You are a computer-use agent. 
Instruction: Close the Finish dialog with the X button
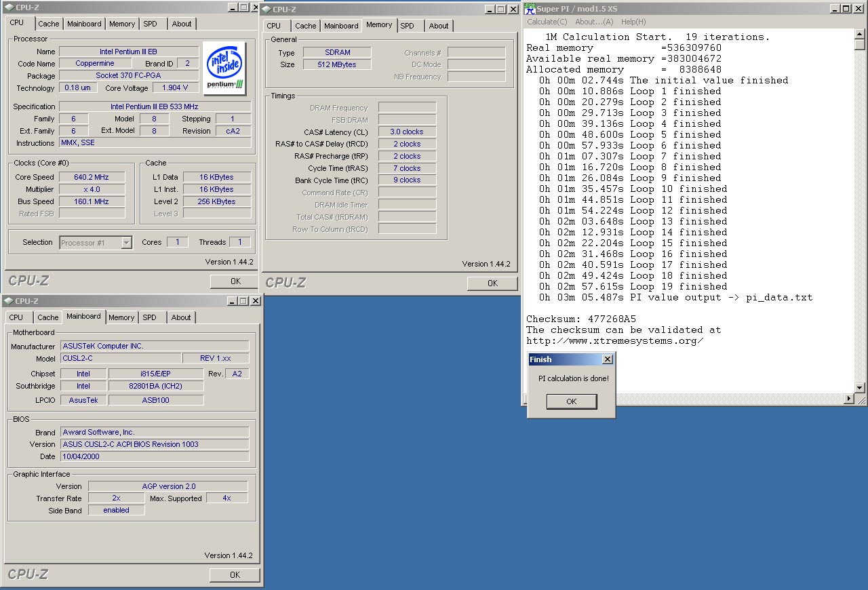[607, 359]
